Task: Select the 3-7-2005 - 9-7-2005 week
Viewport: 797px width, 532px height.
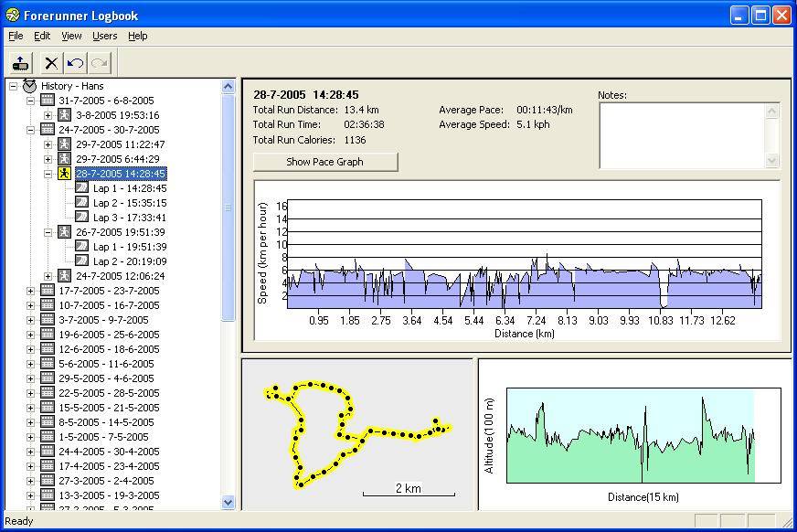Action: pos(103,320)
